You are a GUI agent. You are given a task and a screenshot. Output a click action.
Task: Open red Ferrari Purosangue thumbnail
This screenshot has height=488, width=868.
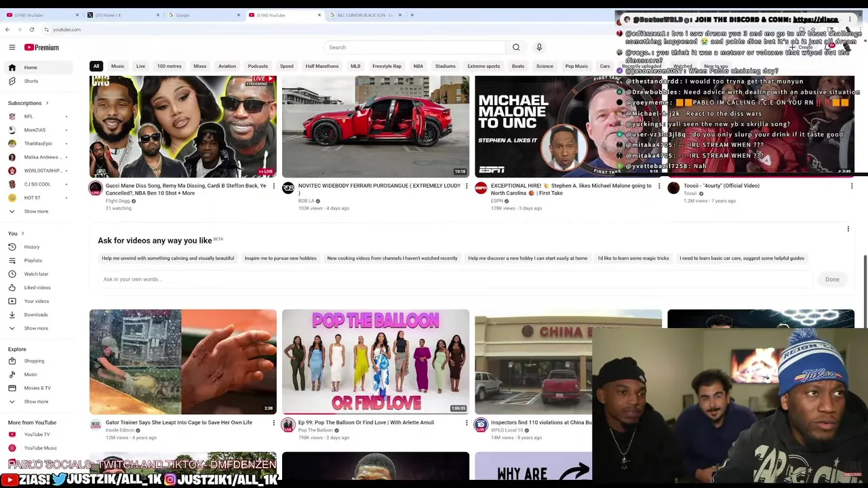click(x=376, y=126)
